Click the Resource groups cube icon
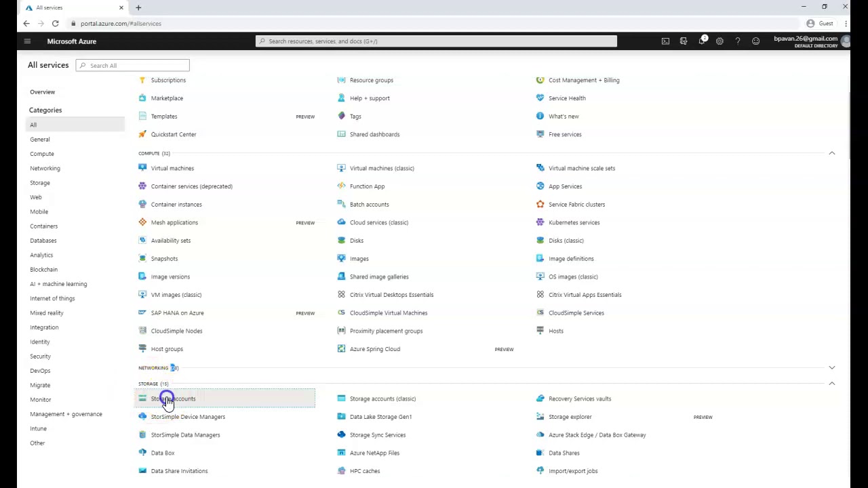Viewport: 868px width, 488px height. pos(341,80)
